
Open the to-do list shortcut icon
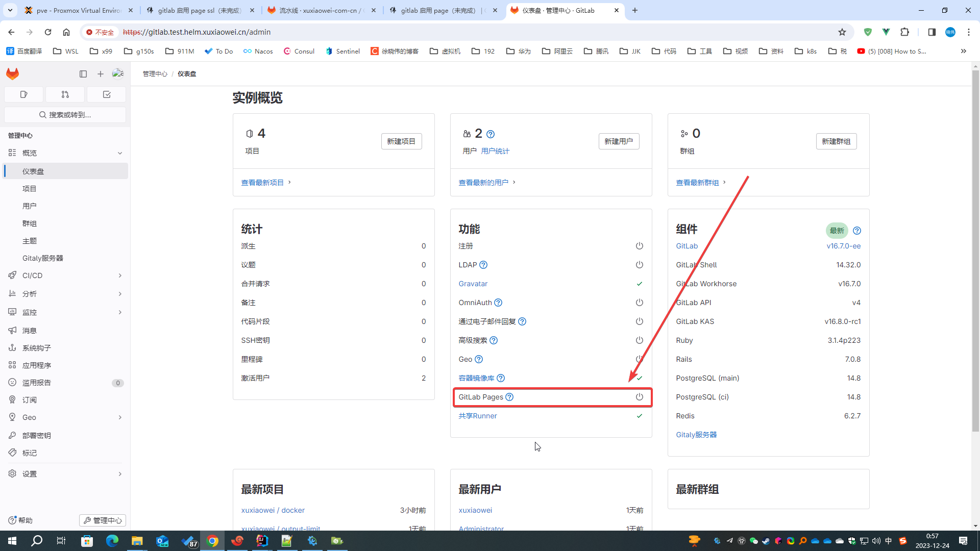coord(107,94)
